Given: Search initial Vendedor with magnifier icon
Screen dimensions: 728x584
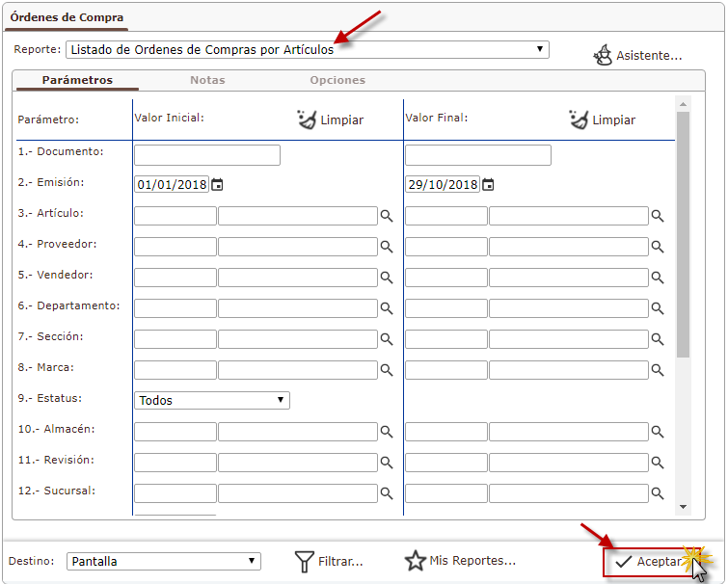Looking at the screenshot, I should click(387, 278).
